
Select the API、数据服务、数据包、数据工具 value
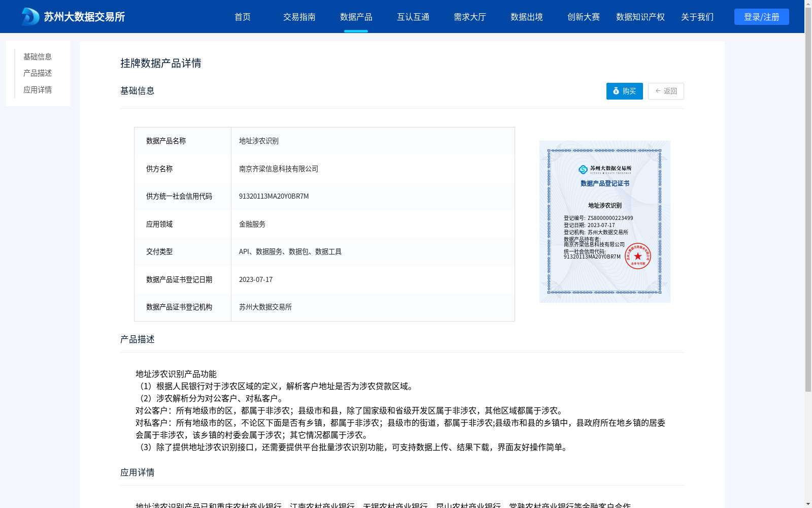tap(290, 251)
